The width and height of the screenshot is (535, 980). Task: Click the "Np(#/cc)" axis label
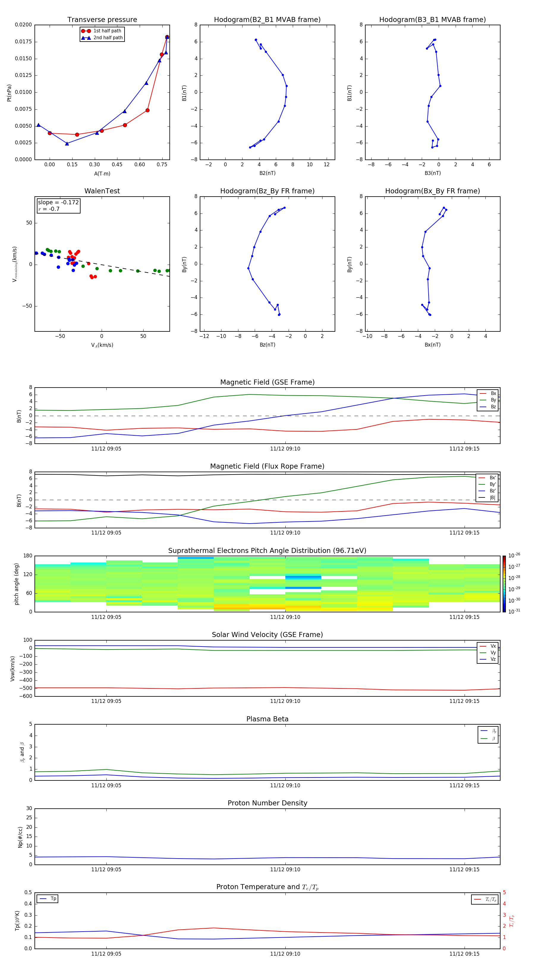pyautogui.click(x=20, y=837)
